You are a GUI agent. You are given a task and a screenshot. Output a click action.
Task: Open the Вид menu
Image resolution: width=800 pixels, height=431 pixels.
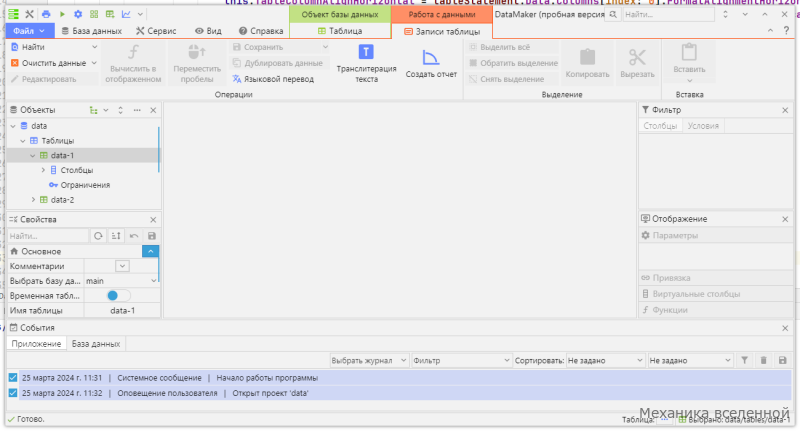click(x=208, y=31)
